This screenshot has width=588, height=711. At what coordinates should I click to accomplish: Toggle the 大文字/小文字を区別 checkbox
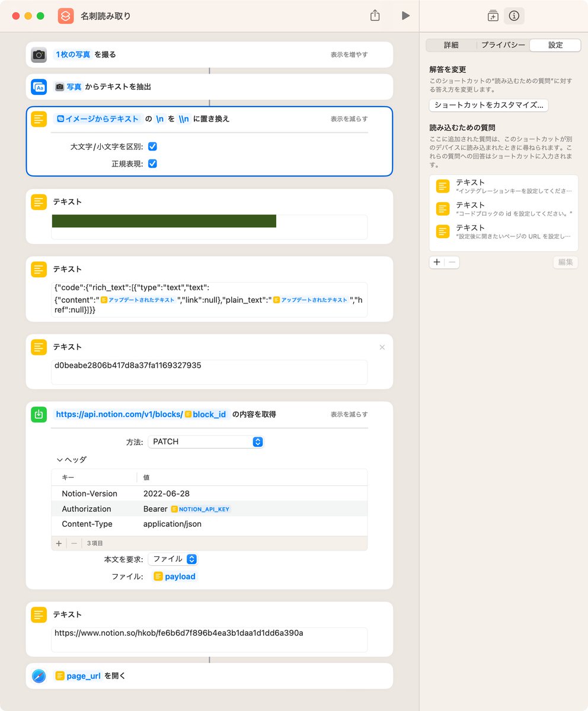click(x=152, y=146)
